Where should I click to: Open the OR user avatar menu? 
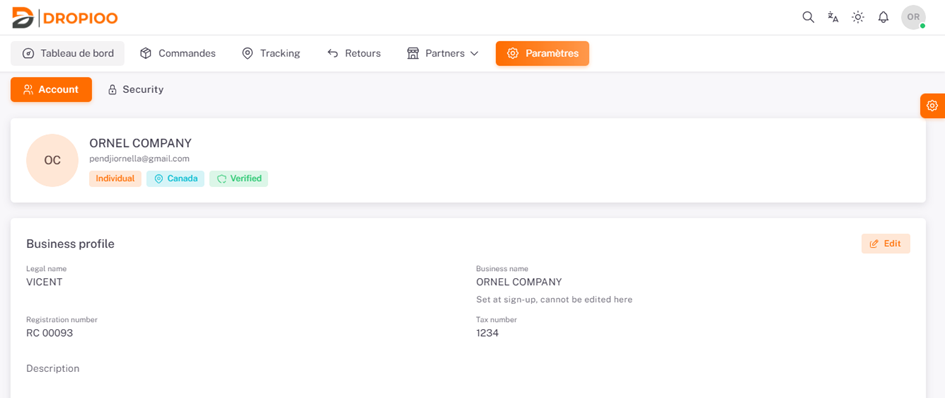point(913,17)
